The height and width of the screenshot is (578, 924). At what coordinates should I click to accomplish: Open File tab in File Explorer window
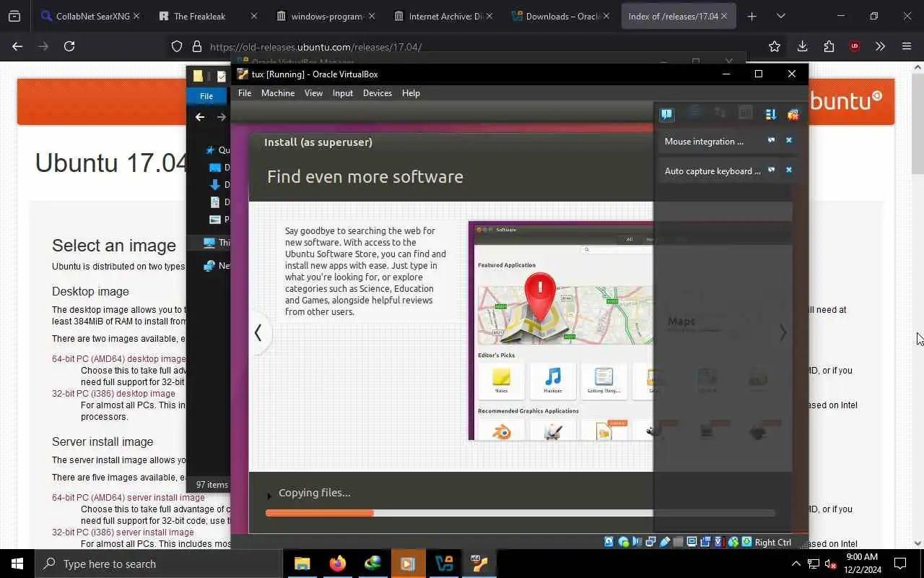206,96
